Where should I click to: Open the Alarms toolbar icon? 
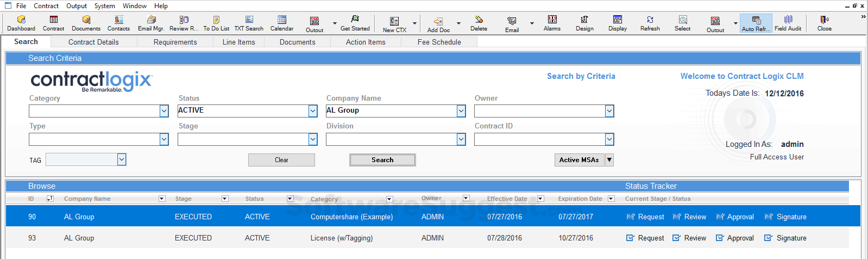[552, 23]
